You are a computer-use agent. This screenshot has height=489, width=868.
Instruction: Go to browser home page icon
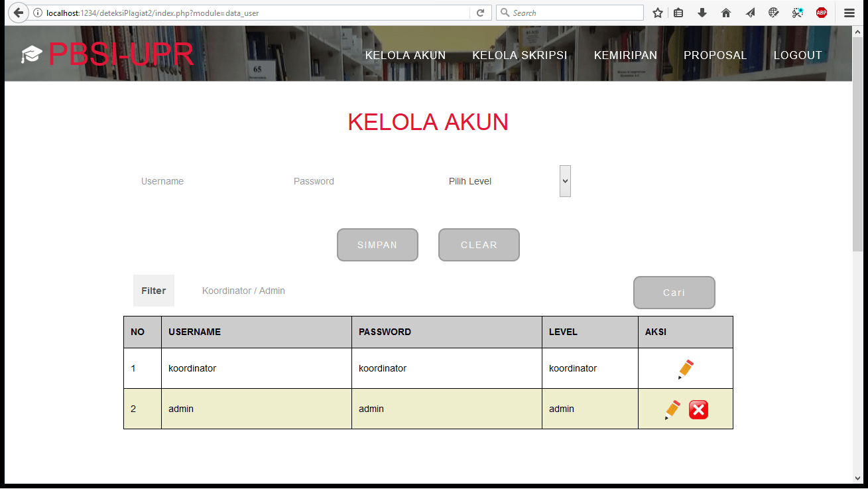pos(726,13)
